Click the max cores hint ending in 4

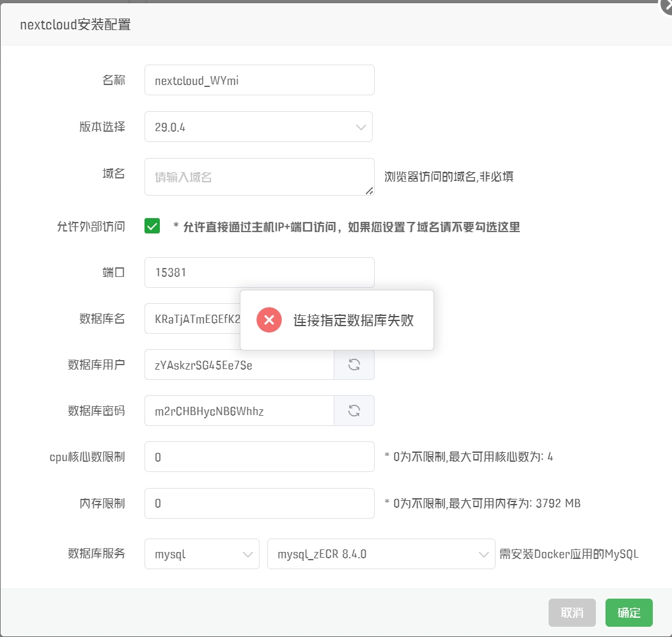click(469, 457)
